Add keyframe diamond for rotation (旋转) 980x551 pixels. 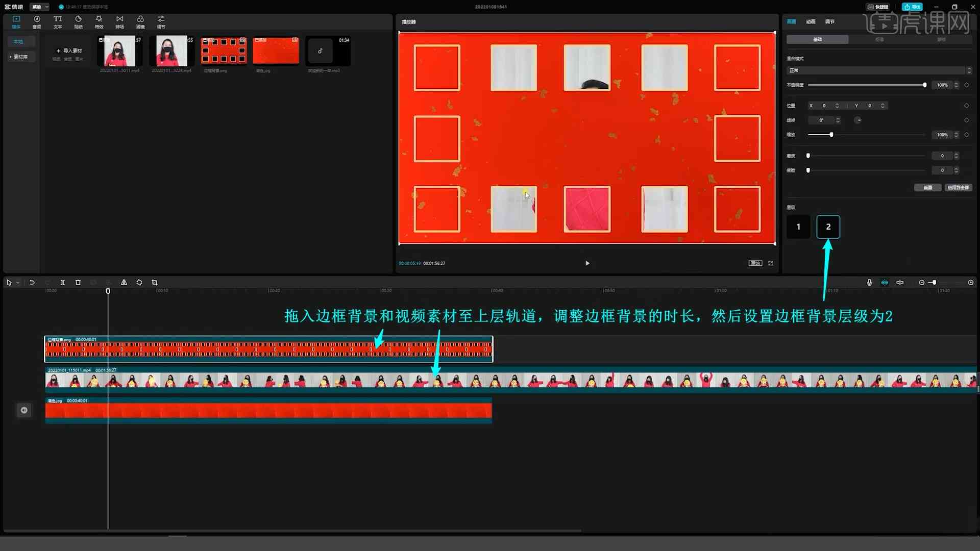[966, 120]
